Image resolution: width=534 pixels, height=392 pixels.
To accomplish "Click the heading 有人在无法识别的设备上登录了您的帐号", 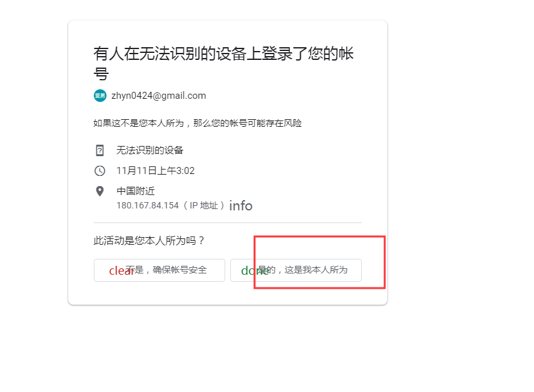I will [x=223, y=63].
